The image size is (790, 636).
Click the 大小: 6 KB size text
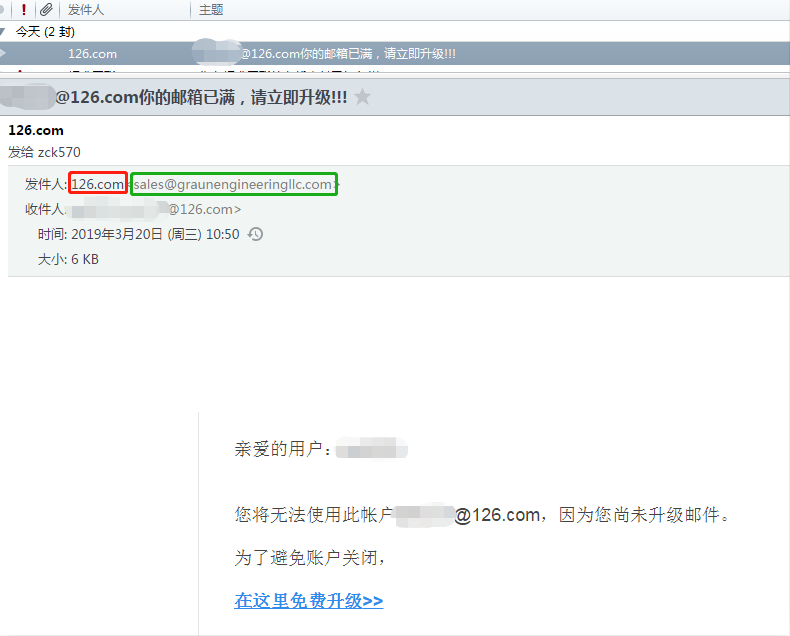68,259
